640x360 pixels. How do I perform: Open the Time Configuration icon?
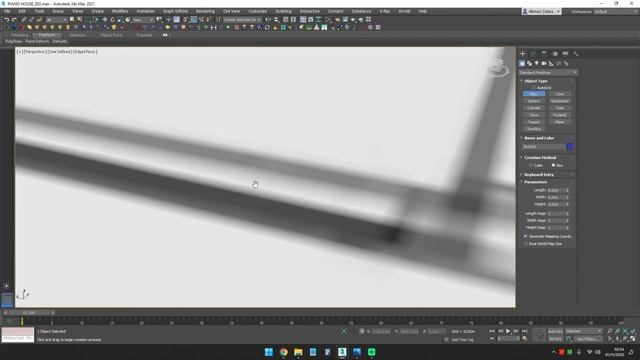525,338
